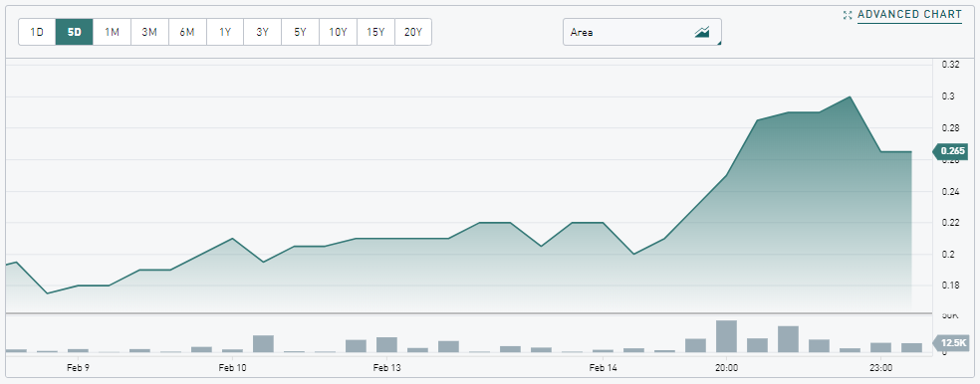Viewport: 980px width, 384px height.
Task: Click the 23:00 time label
Action: [x=880, y=367]
